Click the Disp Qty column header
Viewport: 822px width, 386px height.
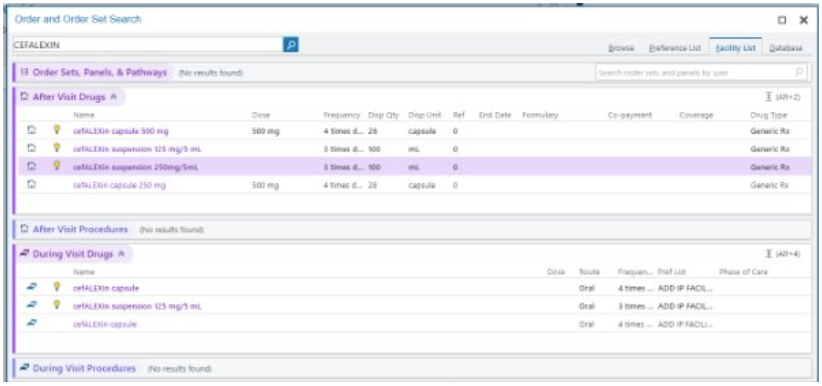point(384,115)
